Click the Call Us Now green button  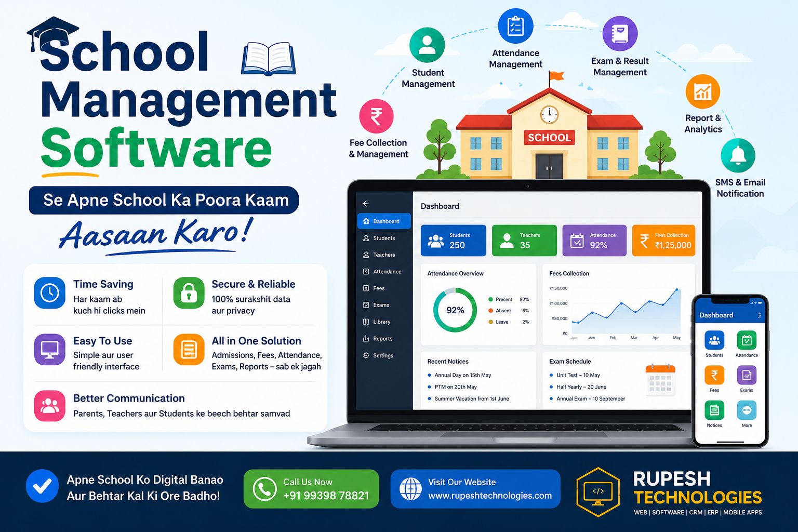tap(311, 489)
